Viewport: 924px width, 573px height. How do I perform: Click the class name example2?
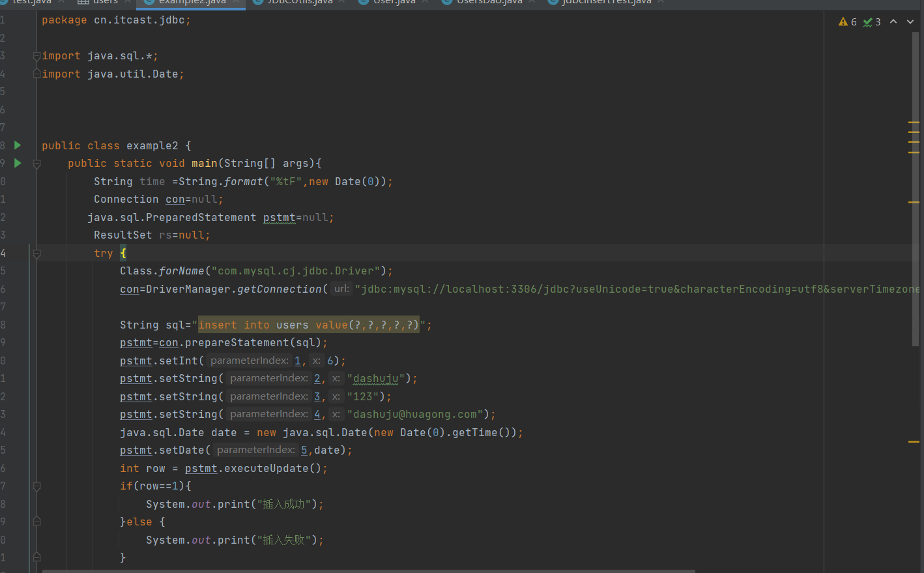coord(152,146)
